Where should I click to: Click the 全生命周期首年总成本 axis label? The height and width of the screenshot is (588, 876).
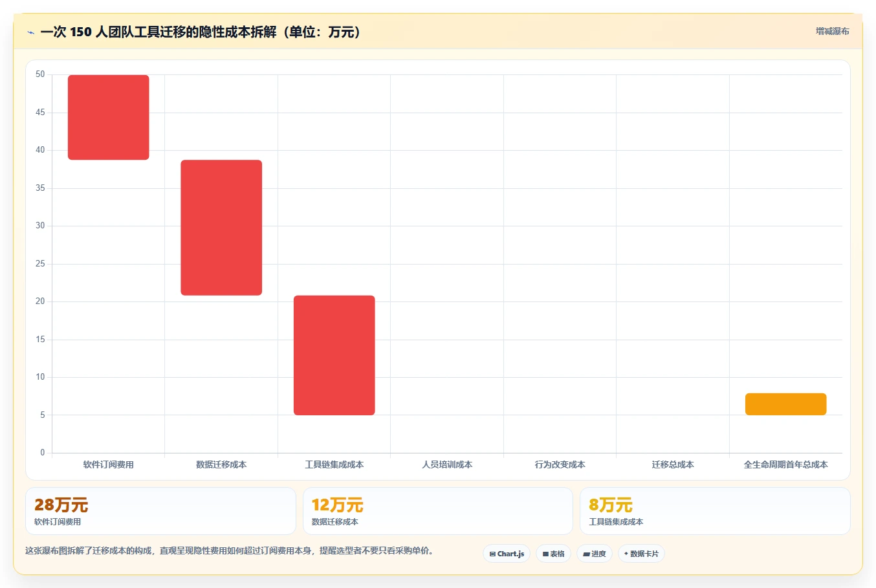click(785, 464)
